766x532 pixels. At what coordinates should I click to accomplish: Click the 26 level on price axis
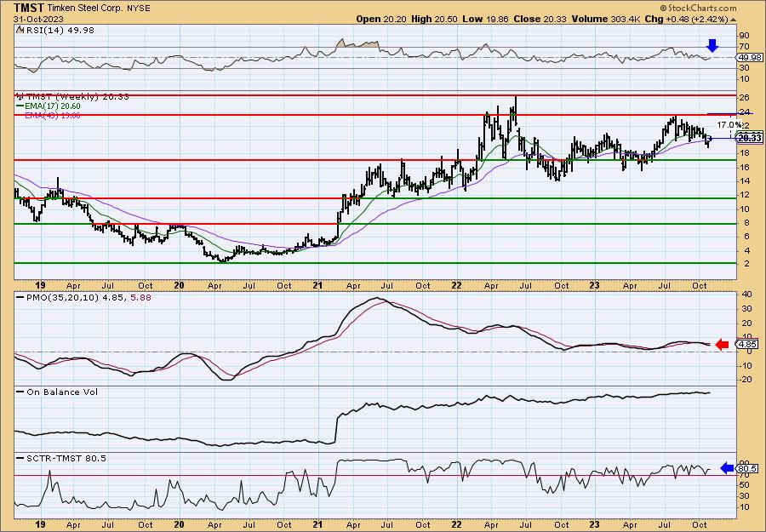click(x=744, y=98)
